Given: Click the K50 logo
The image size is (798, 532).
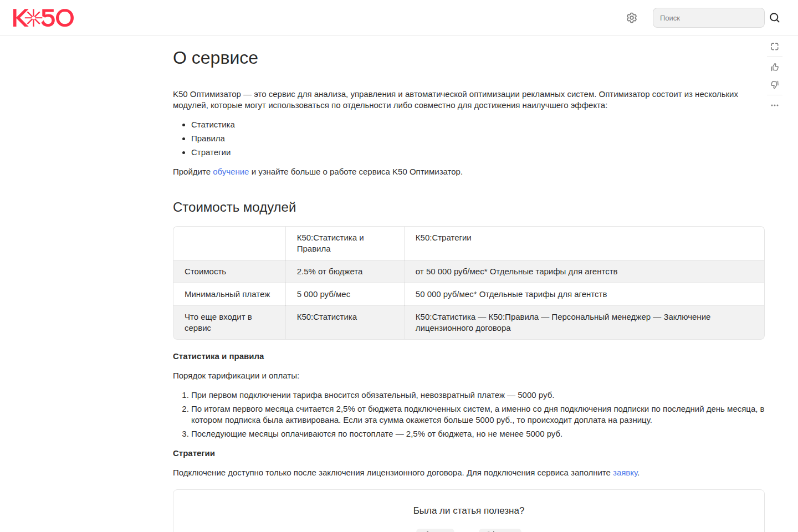Looking at the screenshot, I should 43,18.
